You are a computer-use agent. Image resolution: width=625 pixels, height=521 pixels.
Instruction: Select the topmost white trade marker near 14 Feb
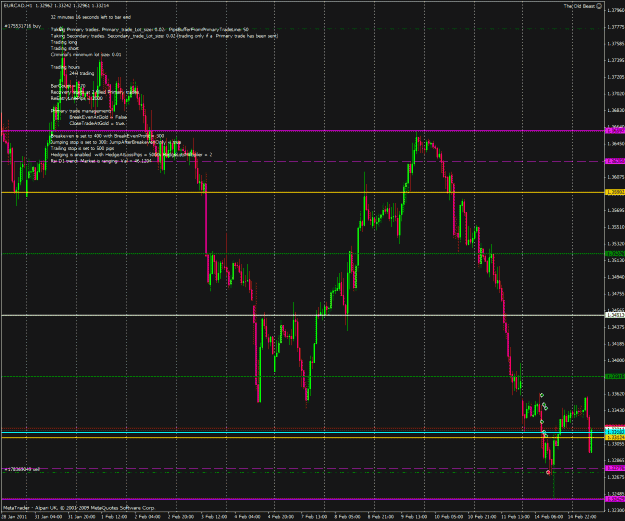(x=542, y=395)
